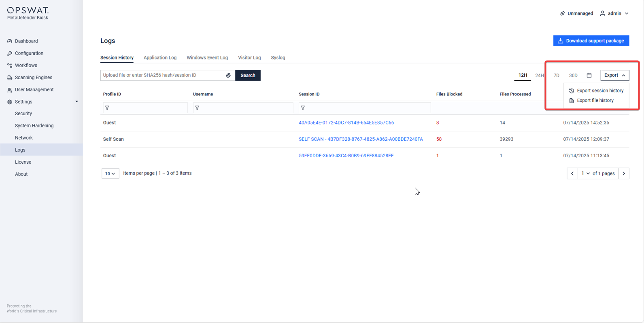Open Logs under Settings
The width and height of the screenshot is (644, 323).
click(41, 150)
